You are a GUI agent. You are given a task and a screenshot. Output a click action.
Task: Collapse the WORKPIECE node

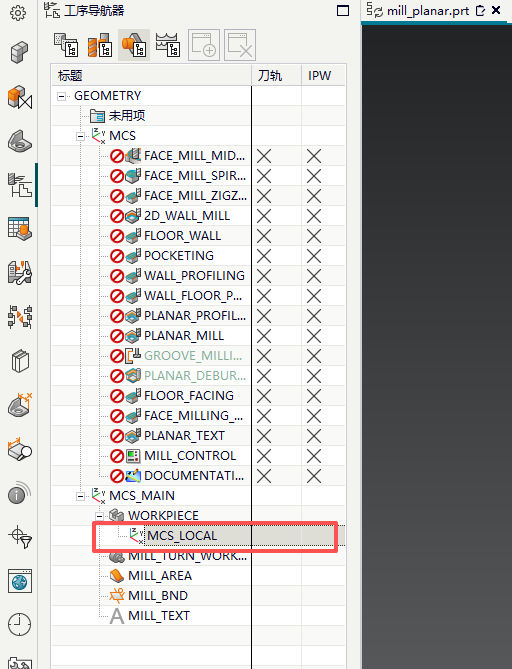pos(99,516)
